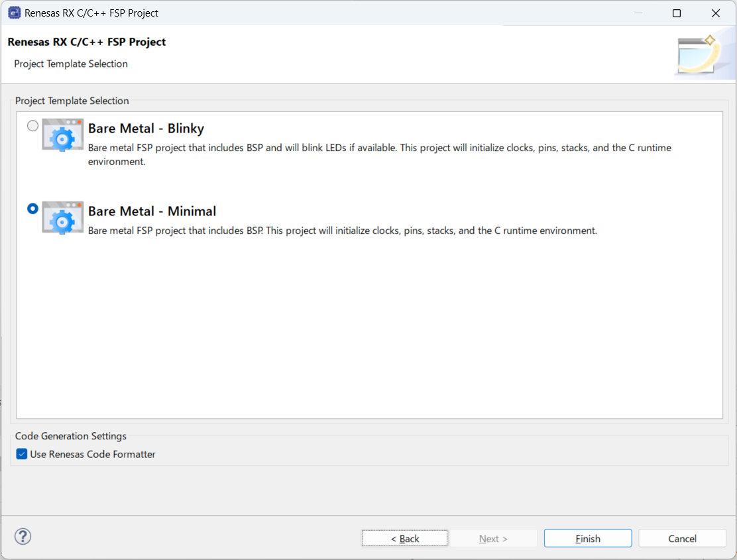Viewport: 737px width, 560px height.
Task: Click the bold Renesas RX C/C++ FSP Project heading
Action: tap(87, 42)
